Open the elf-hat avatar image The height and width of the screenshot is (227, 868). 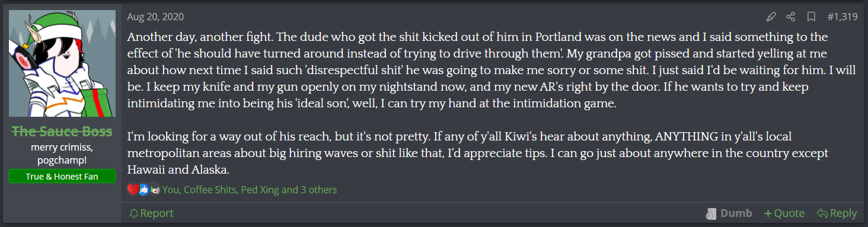[62, 64]
